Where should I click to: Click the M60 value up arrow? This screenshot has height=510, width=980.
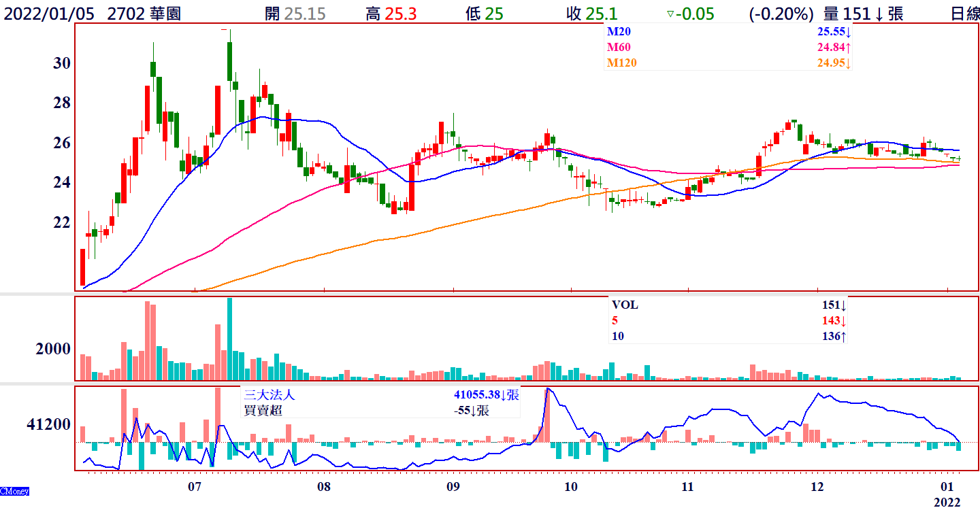pos(848,48)
